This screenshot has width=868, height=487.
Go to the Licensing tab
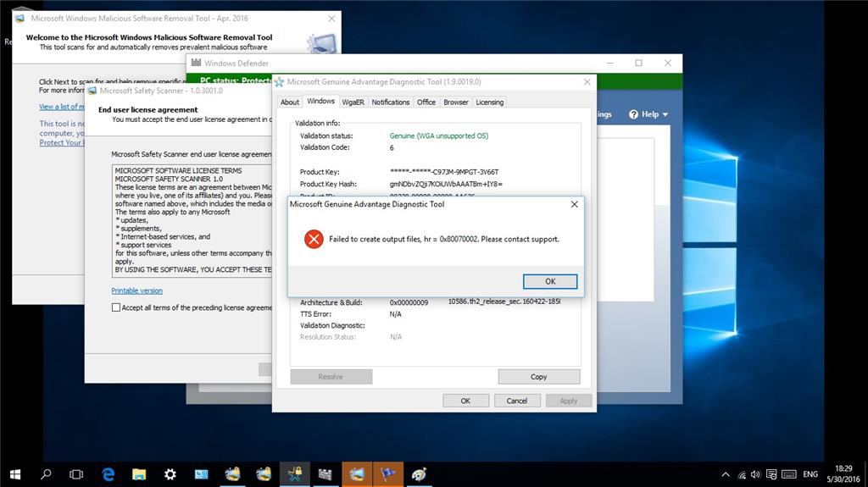click(x=489, y=102)
